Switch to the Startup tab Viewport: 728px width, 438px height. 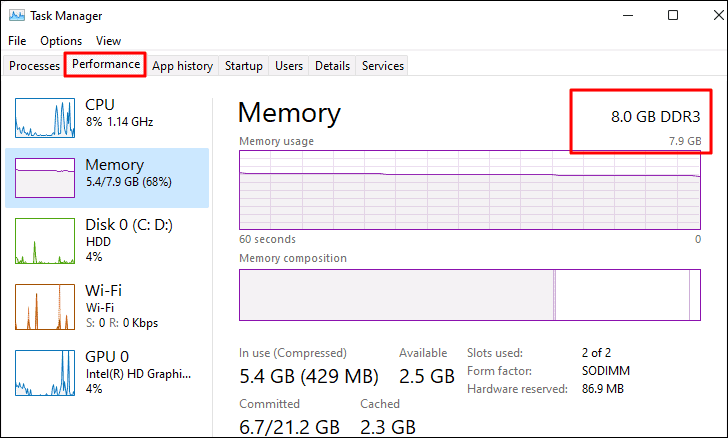[244, 65]
